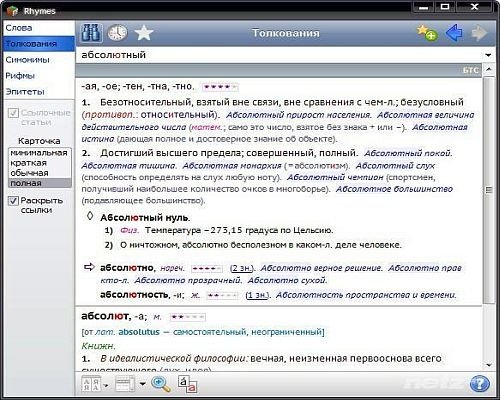This screenshot has width=500, height=400.
Task: Click the Карточка label
Action: pyautogui.click(x=39, y=141)
